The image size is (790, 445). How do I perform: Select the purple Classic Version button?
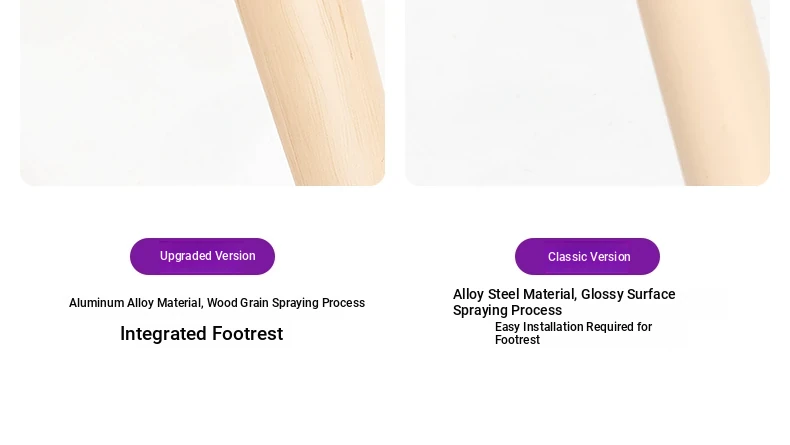[x=587, y=257]
